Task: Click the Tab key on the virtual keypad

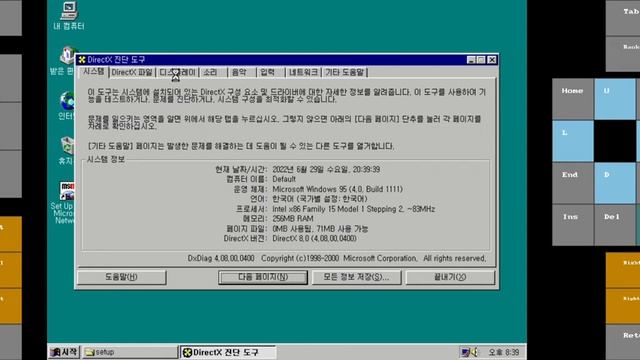Action: point(623,18)
